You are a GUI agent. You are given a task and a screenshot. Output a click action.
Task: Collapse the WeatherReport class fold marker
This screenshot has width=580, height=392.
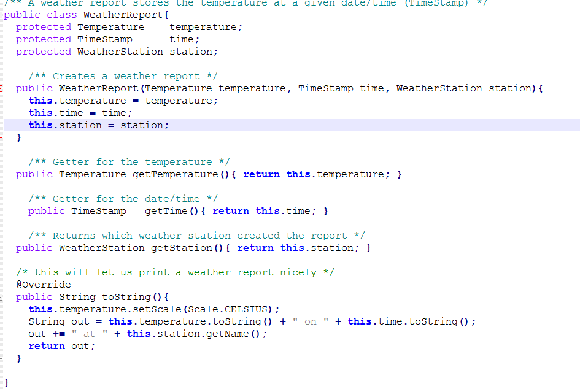point(3,15)
